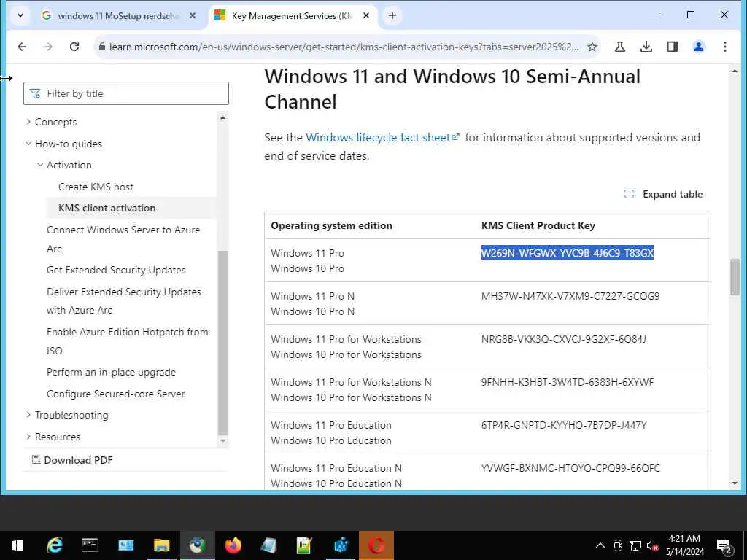This screenshot has height=560, width=747.
Task: Open the network tray icon
Action: tap(635, 545)
